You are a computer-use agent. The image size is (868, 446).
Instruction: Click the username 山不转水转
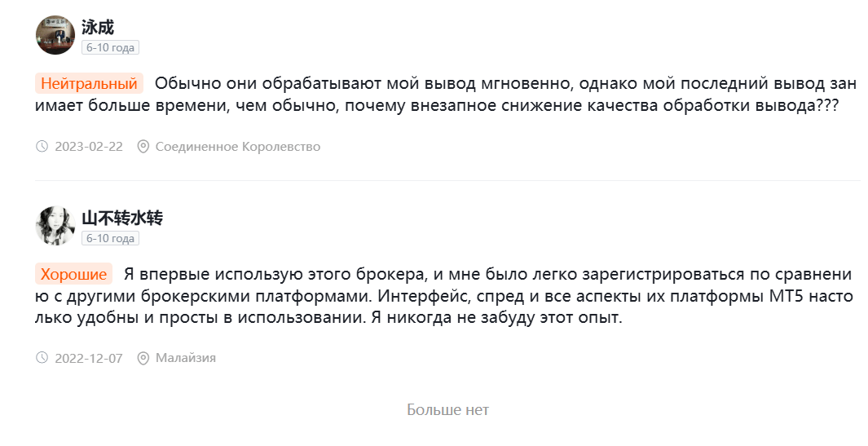pos(122,218)
